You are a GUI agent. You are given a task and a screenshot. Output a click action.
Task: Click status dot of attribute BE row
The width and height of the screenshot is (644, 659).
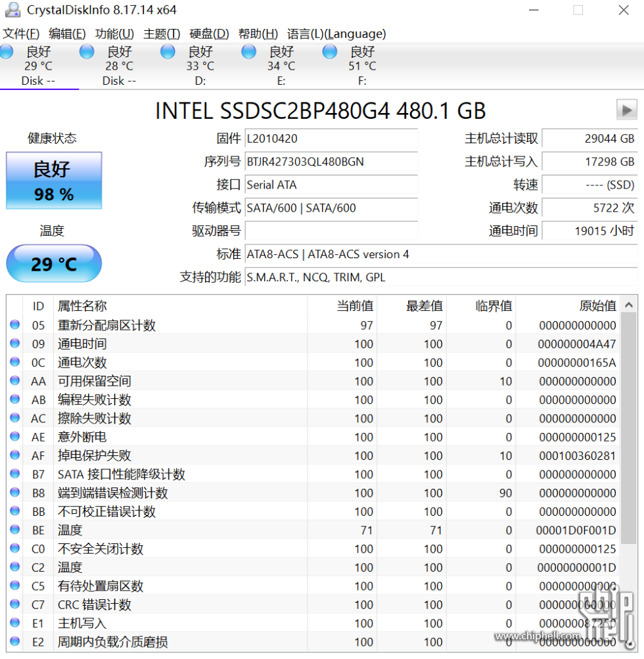pos(14,530)
